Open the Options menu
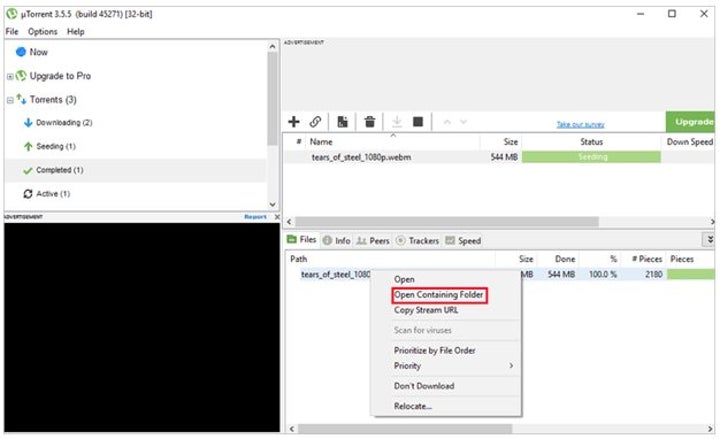The width and height of the screenshot is (720, 439). pyautogui.click(x=42, y=32)
